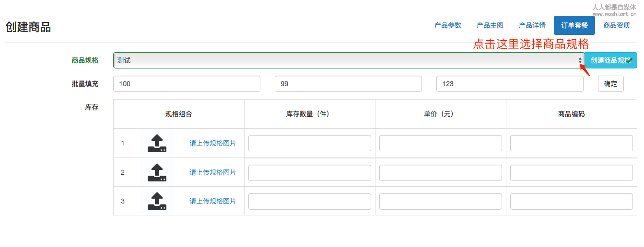
Task: Click the 单价 input in row 3
Action: [441, 202]
